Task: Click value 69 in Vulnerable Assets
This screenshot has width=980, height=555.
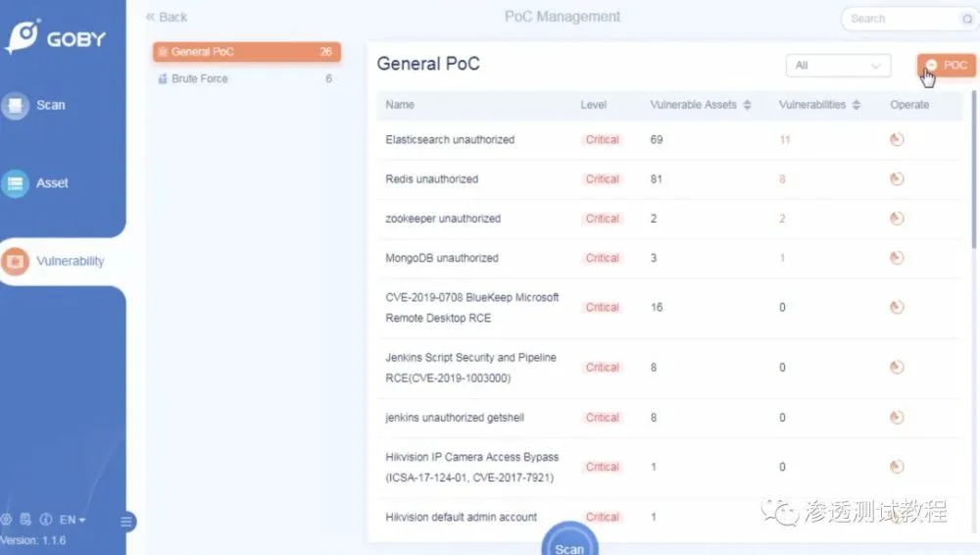Action: (657, 139)
